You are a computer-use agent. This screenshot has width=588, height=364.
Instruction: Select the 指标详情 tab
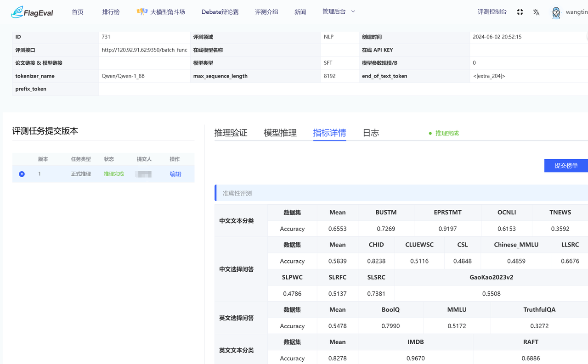(x=329, y=133)
